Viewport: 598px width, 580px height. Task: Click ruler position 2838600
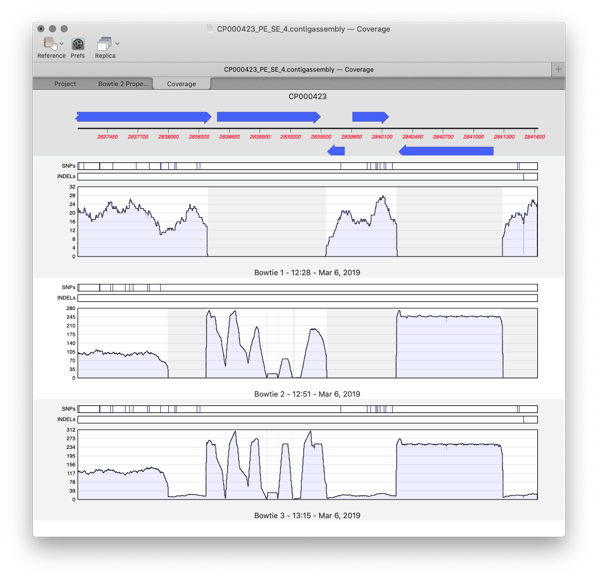coord(229,137)
